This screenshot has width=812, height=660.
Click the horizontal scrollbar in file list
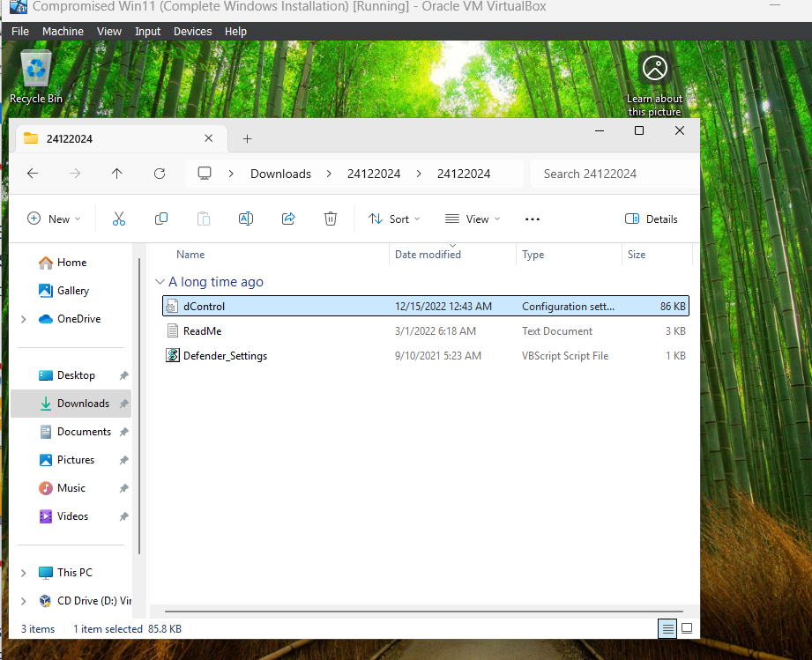tap(423, 612)
